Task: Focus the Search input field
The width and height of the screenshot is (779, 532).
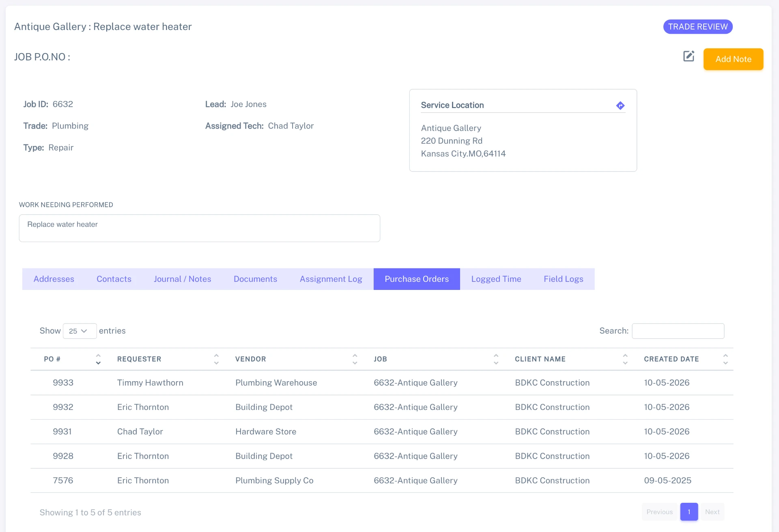Action: [678, 331]
